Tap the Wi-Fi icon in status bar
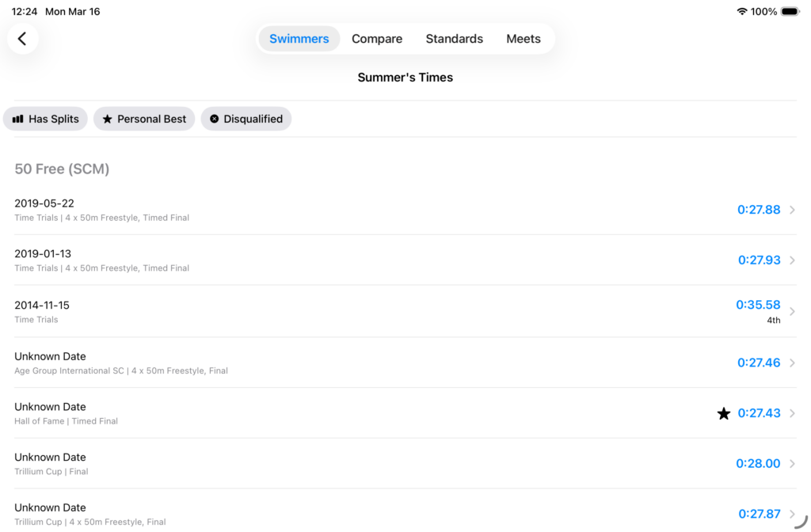 click(x=741, y=12)
